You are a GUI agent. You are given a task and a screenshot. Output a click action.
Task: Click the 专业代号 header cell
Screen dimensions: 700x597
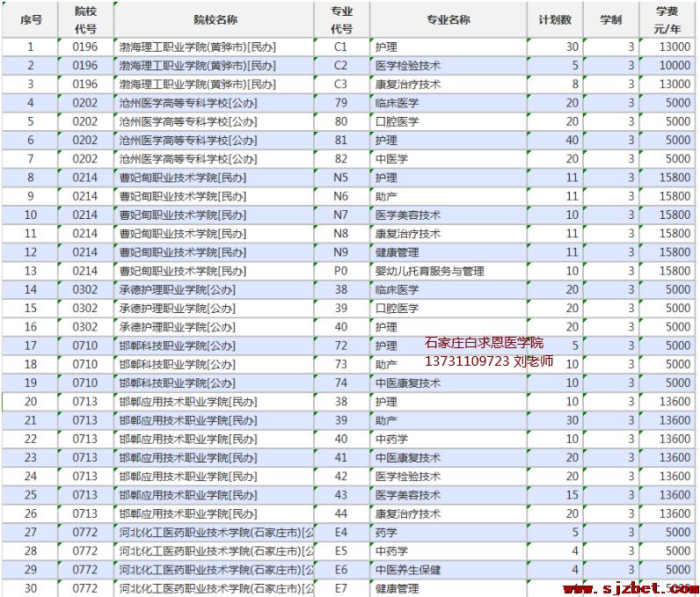[342, 19]
